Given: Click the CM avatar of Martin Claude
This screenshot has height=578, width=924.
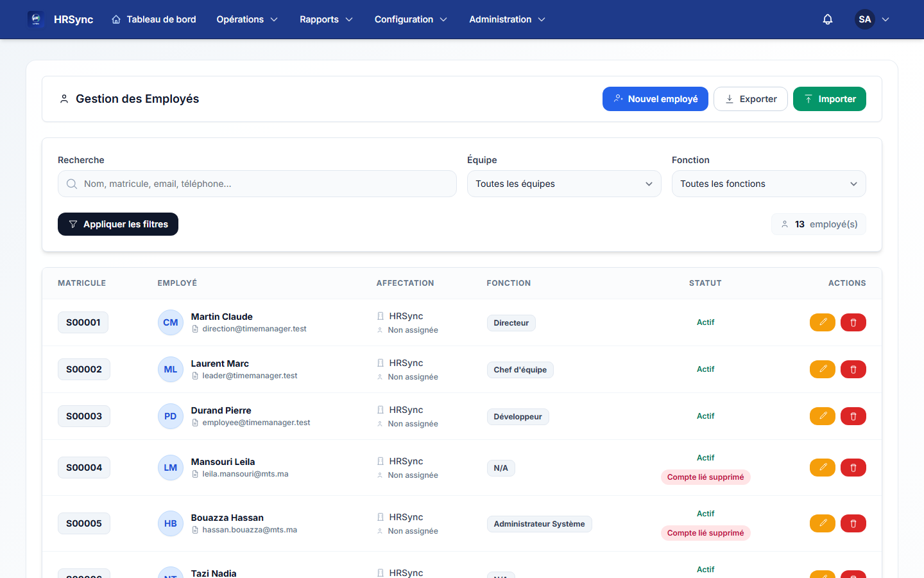Looking at the screenshot, I should (x=171, y=322).
